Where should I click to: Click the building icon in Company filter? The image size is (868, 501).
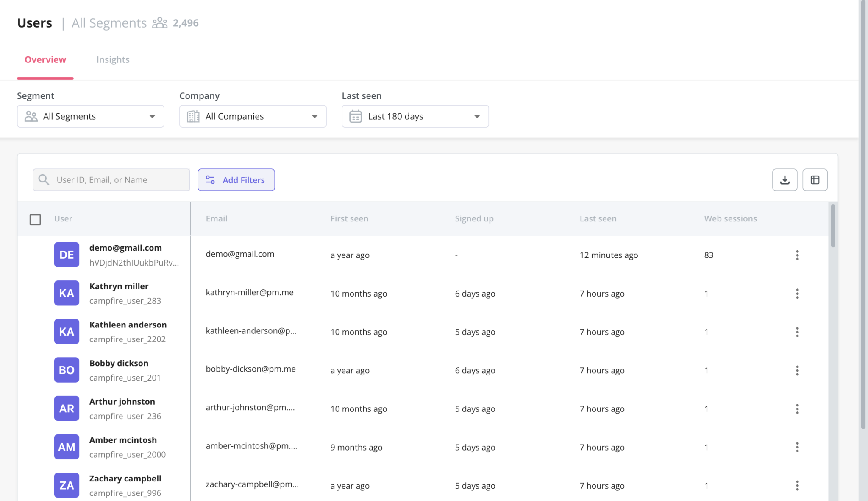pos(193,116)
